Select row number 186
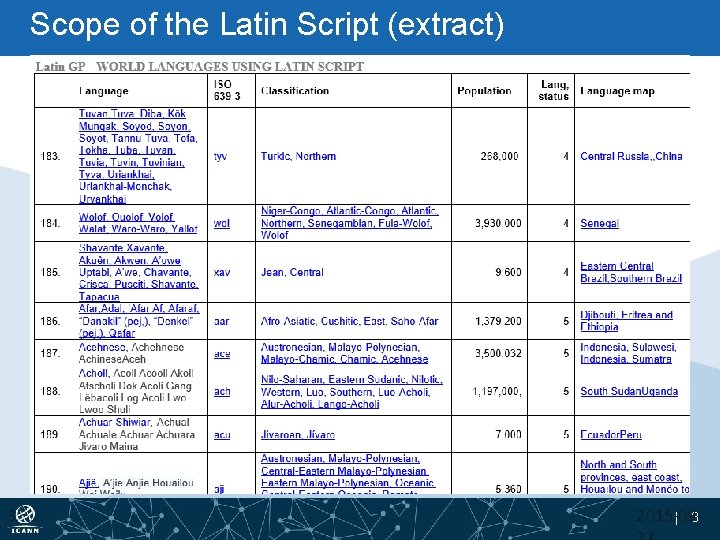 pos(51,321)
